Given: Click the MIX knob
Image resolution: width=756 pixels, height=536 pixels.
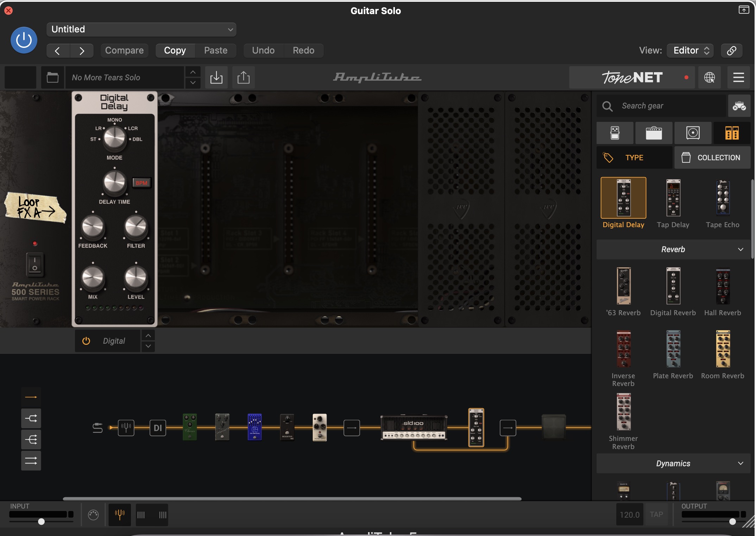Looking at the screenshot, I should pos(93,277).
